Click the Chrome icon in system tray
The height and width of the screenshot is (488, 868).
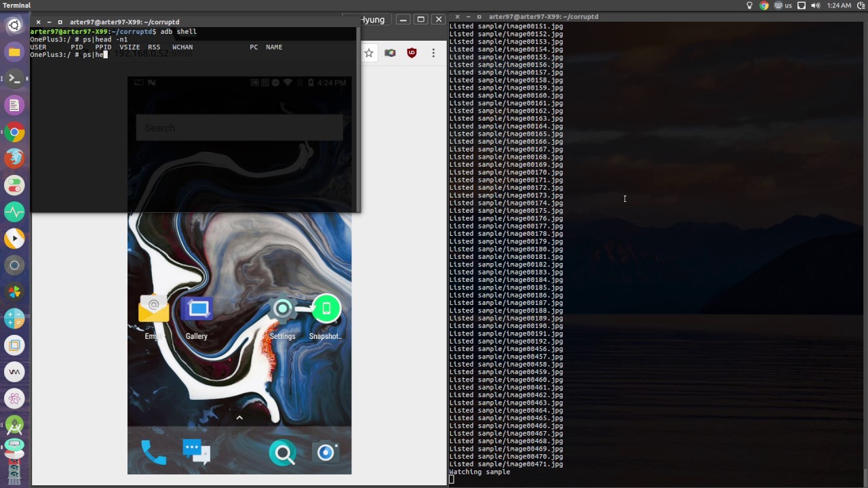point(764,5)
